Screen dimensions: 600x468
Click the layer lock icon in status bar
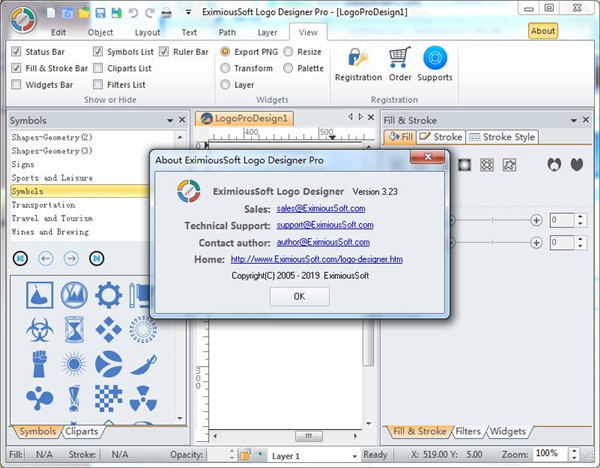(x=245, y=455)
